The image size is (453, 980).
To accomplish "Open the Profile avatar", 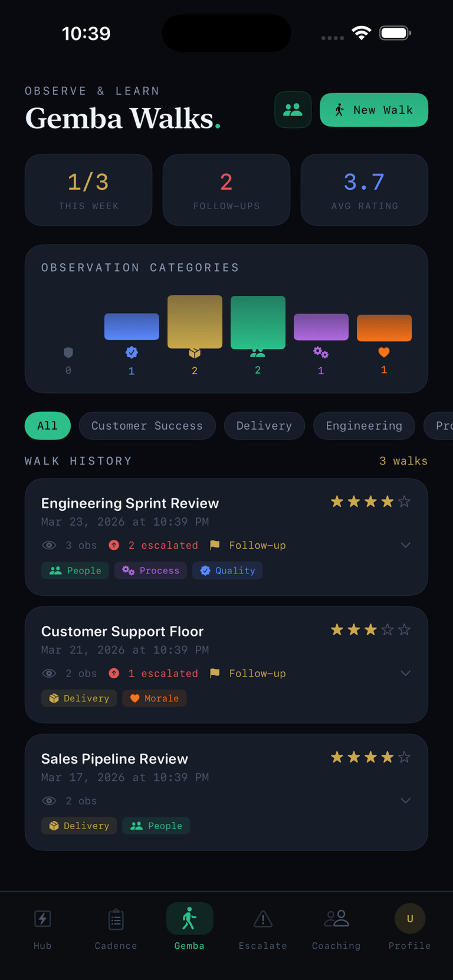I will 409,919.
